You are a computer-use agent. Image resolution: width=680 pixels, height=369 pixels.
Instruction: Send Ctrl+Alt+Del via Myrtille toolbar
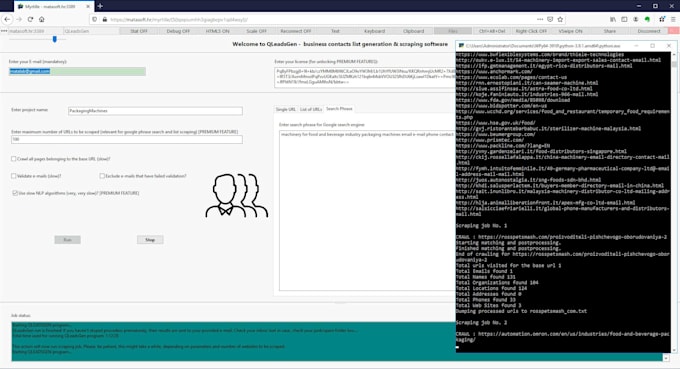pyautogui.click(x=492, y=31)
